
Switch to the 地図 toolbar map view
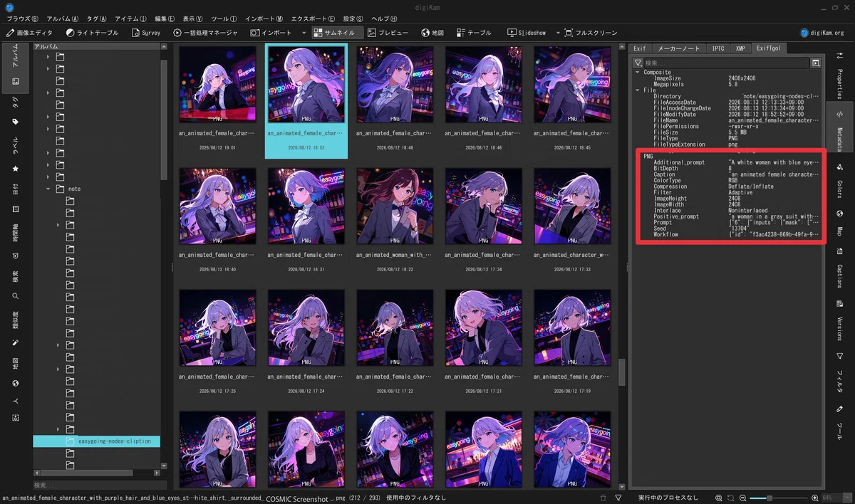[x=432, y=33]
